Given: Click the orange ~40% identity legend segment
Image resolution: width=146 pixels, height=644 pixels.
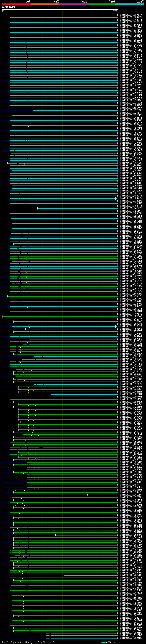Looking at the screenshot, I should click(x=45, y=4).
